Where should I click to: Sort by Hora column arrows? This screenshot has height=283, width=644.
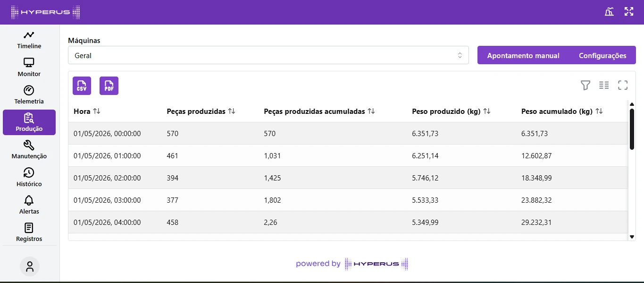point(97,111)
